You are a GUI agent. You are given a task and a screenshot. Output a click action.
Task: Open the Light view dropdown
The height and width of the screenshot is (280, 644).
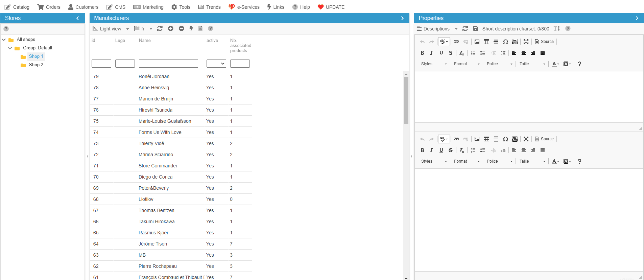111,29
